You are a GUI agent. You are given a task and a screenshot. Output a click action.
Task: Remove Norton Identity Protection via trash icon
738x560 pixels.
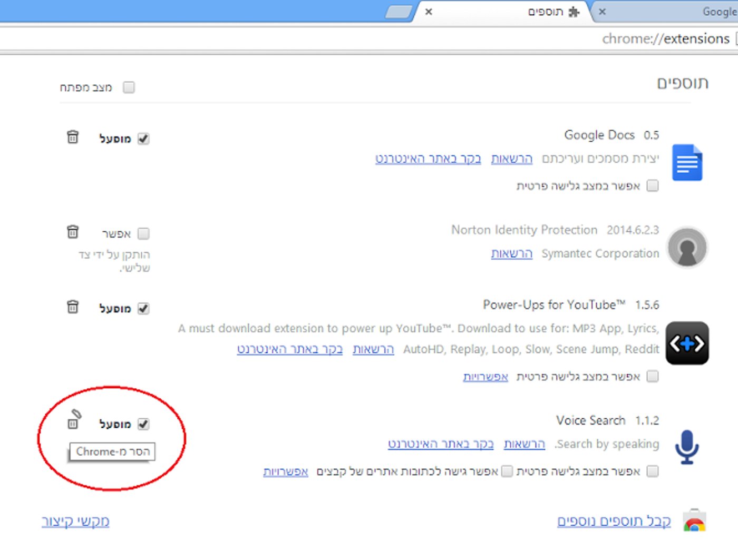point(73,232)
